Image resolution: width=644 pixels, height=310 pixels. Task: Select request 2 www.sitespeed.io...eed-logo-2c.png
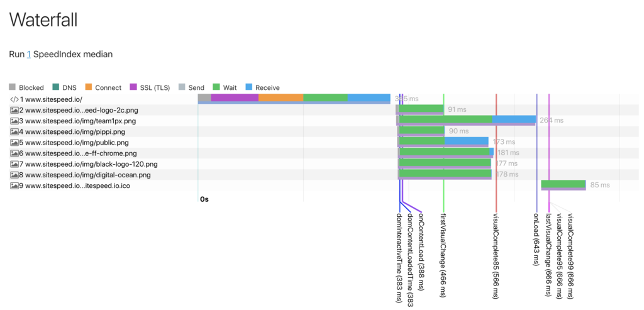324,110
